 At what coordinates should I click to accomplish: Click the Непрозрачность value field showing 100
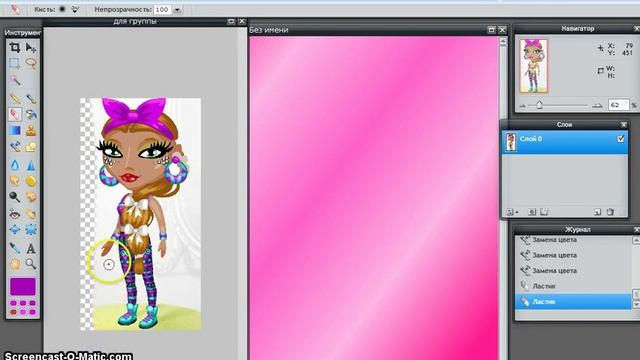tap(162, 9)
